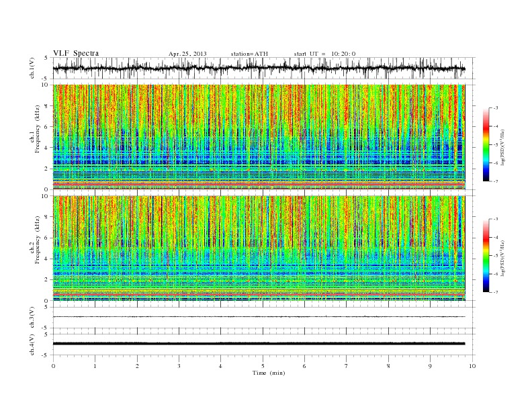
Task: Click the "station=ATH" label
Action: click(x=249, y=54)
